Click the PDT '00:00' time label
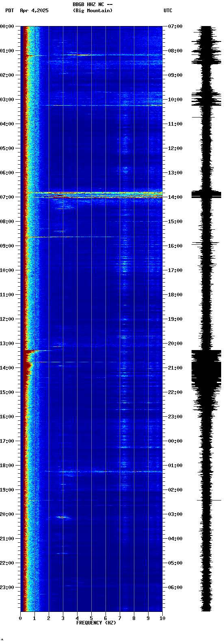Screen dimensions: 224x644 7,26
